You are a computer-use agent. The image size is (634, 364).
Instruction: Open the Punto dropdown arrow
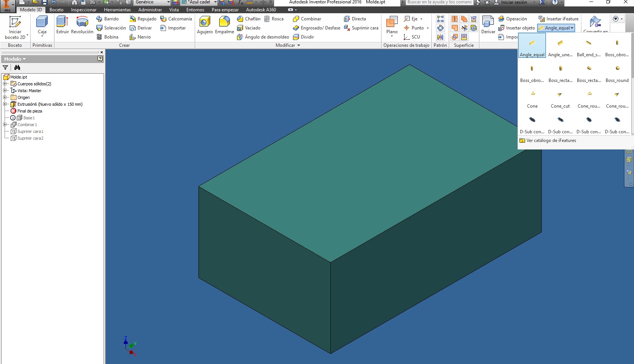point(428,28)
